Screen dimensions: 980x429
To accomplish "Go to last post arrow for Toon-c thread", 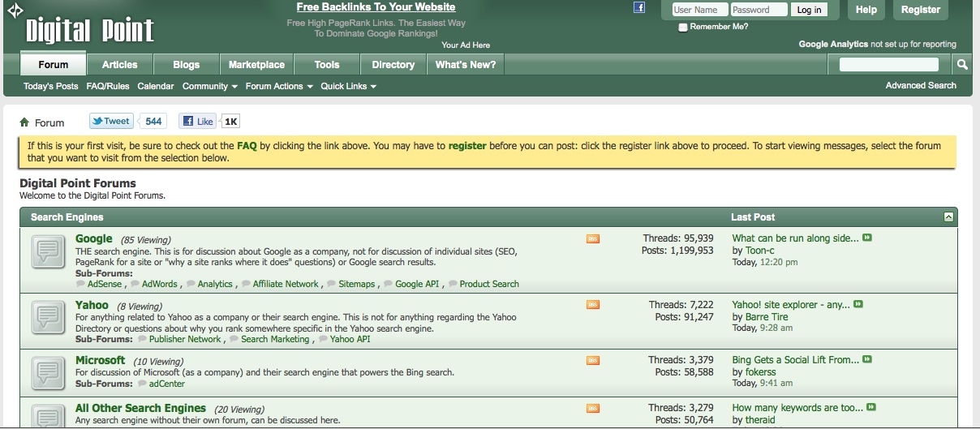I will [867, 238].
